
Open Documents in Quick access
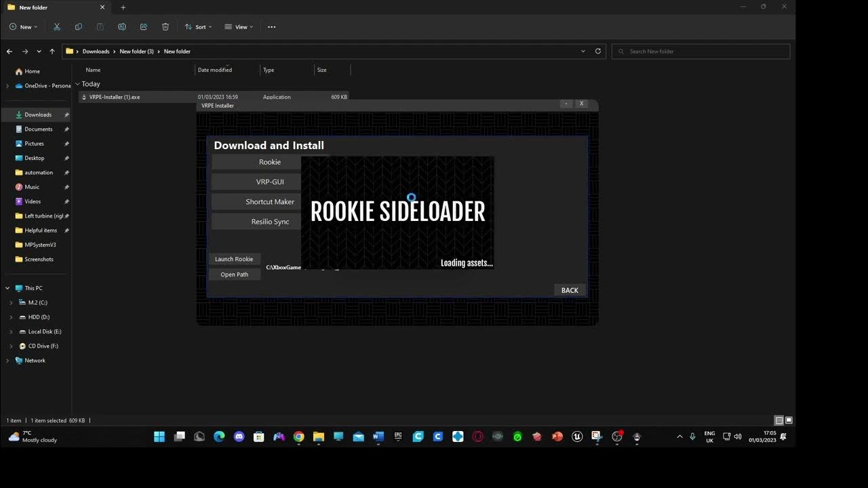pos(38,129)
